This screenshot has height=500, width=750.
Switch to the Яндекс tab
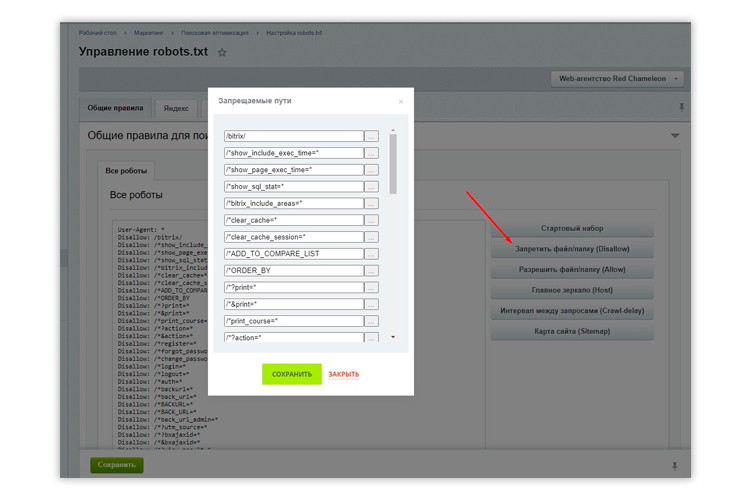[176, 108]
